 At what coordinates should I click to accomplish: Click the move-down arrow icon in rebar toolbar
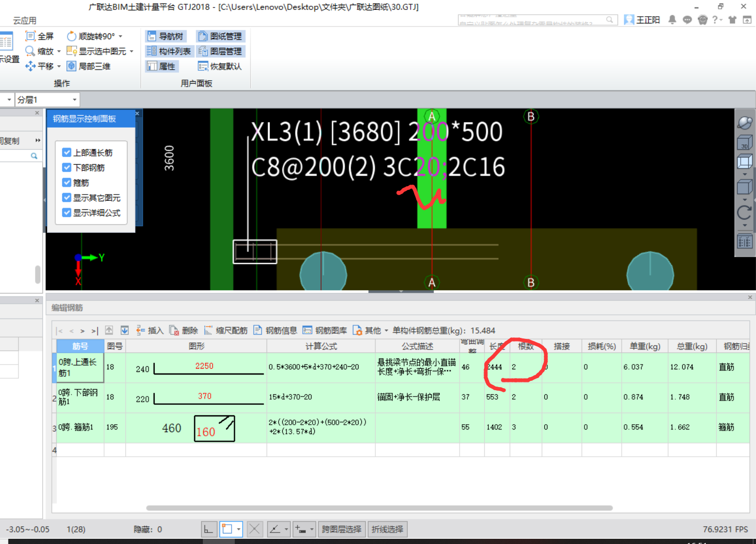tap(124, 330)
